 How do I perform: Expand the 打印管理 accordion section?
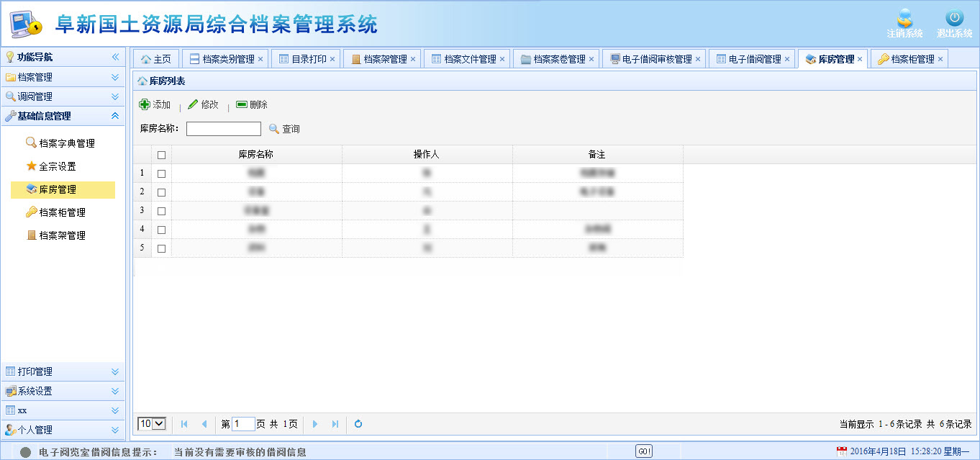(114, 371)
